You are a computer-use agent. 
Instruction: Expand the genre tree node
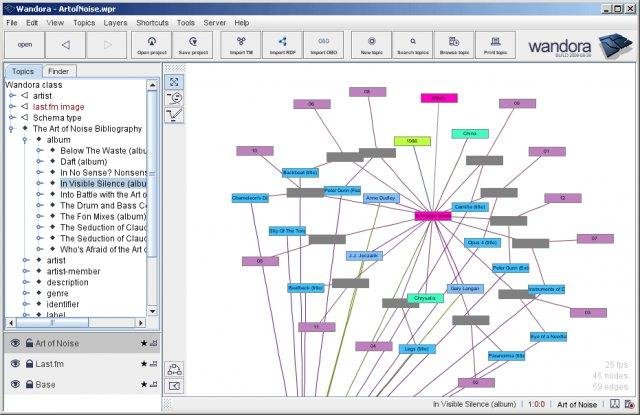(26, 293)
